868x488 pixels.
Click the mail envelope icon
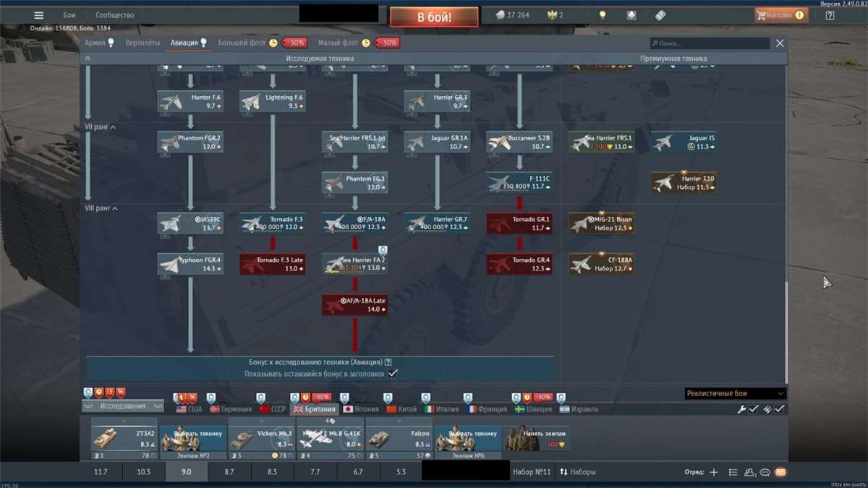780,472
